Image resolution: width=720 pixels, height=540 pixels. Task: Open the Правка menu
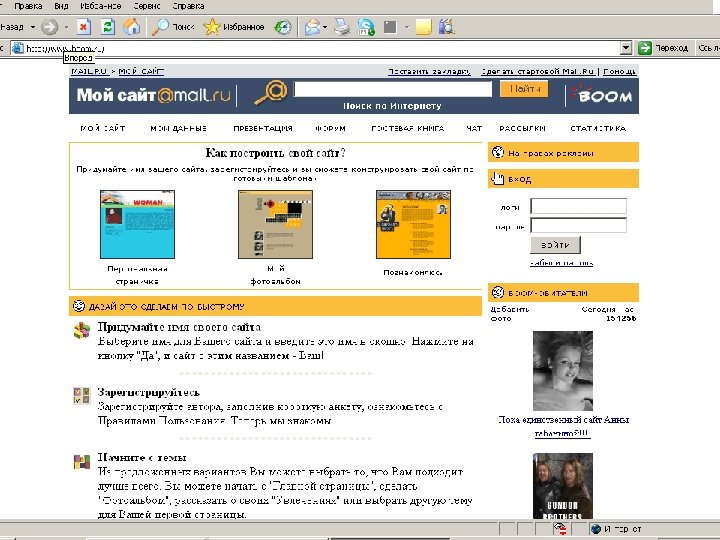point(28,6)
